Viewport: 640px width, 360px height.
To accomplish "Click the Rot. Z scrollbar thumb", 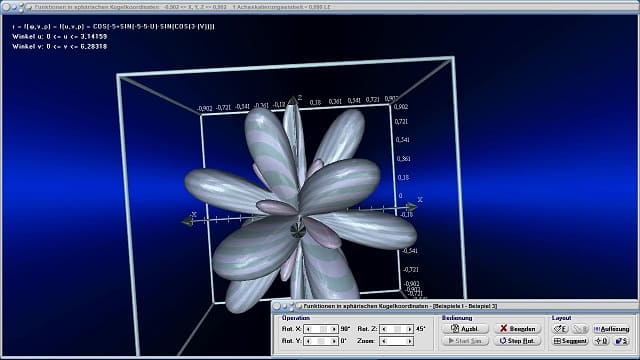I will point(397,329).
